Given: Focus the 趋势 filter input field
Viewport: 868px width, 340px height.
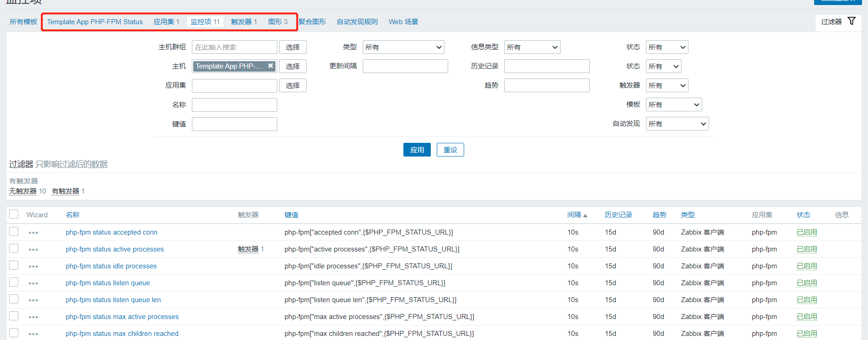Looking at the screenshot, I should 547,85.
